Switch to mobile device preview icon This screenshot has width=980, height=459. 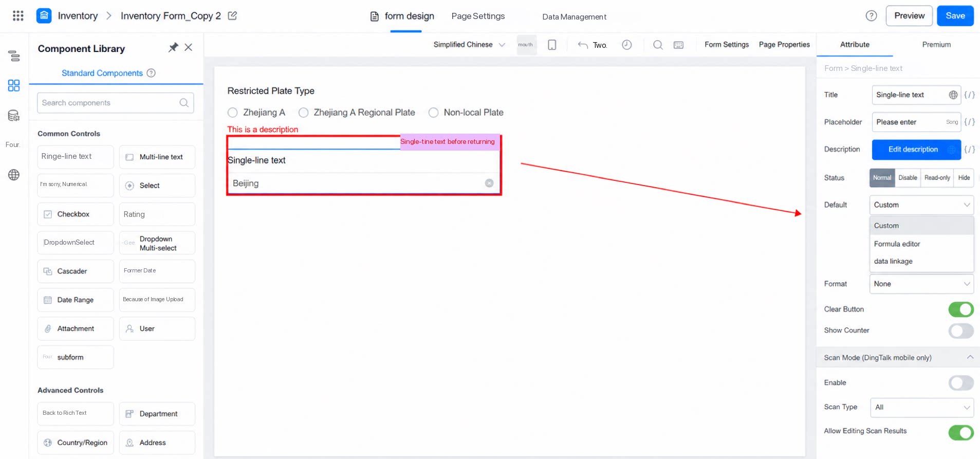pyautogui.click(x=552, y=45)
